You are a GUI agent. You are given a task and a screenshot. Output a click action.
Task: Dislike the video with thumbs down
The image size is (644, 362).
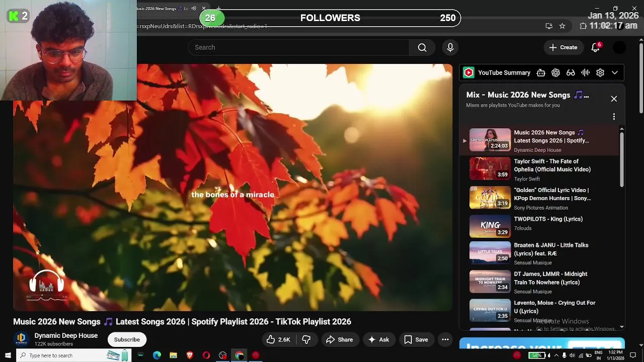coord(306,340)
